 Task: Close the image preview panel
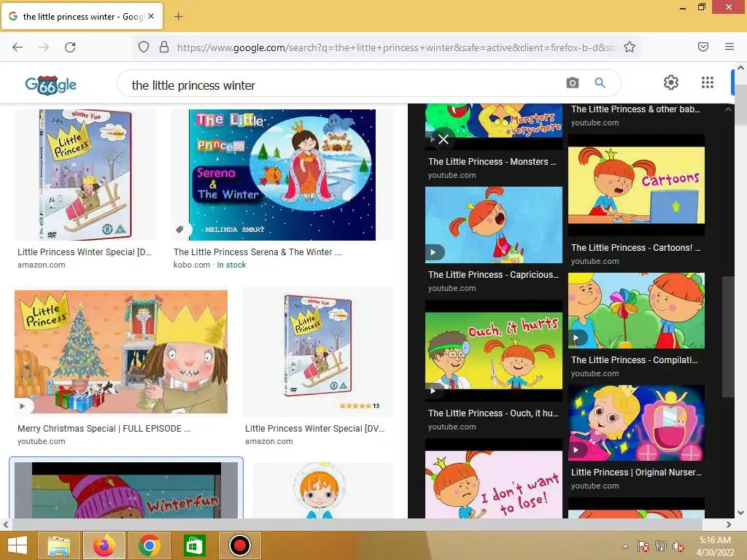point(444,139)
